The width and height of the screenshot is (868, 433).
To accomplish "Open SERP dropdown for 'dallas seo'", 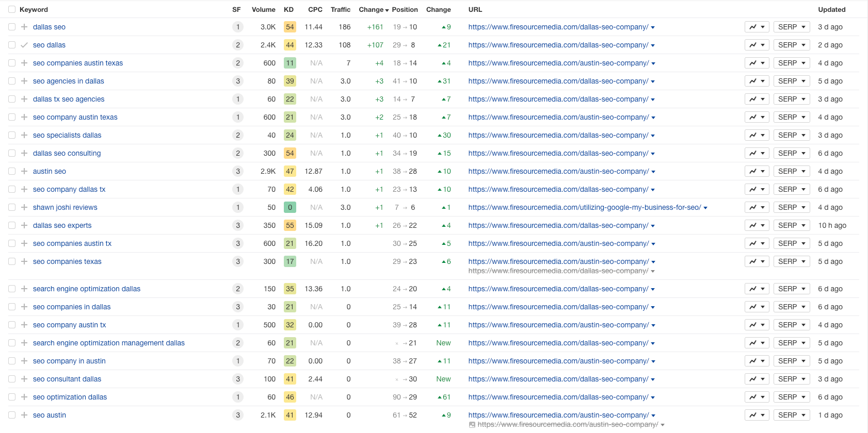I will pyautogui.click(x=792, y=27).
